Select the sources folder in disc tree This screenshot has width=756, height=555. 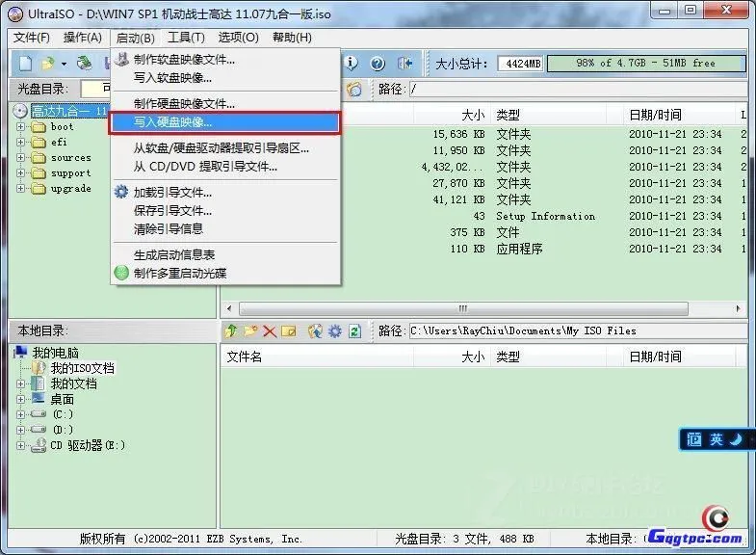pyautogui.click(x=70, y=158)
